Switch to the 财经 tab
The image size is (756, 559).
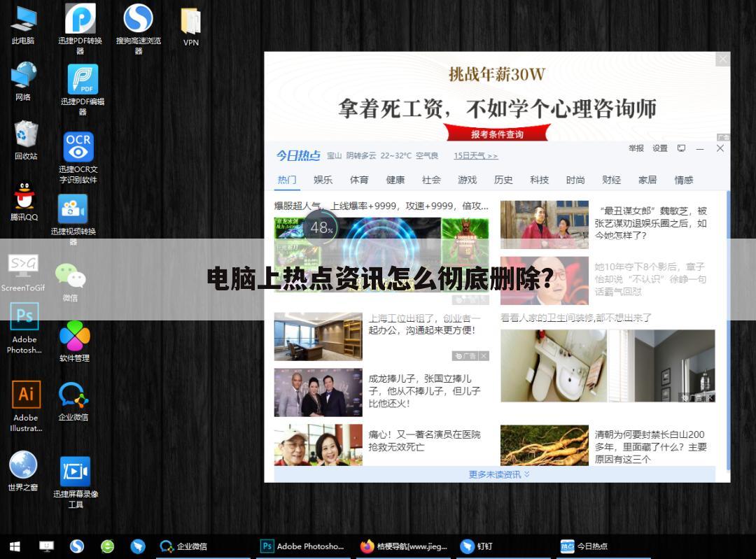611,180
